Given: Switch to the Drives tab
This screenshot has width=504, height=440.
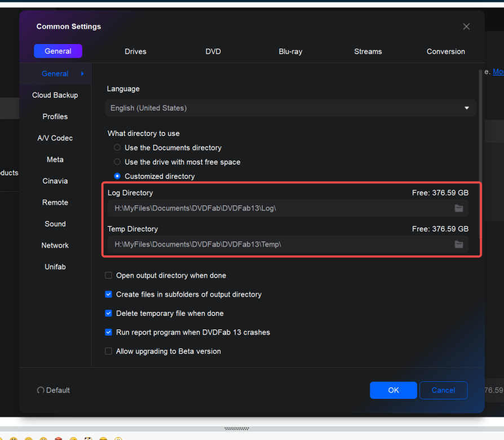Looking at the screenshot, I should (135, 51).
